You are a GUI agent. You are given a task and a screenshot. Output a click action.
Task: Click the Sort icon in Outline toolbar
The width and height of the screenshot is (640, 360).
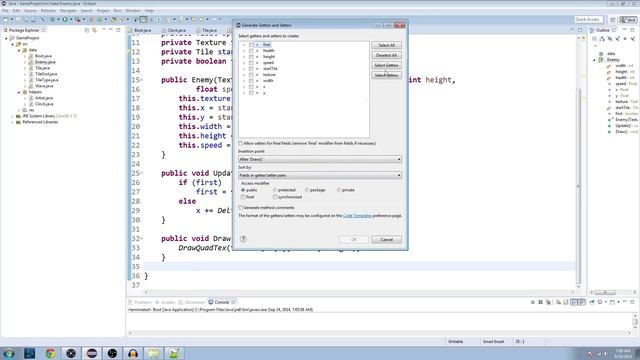tap(602, 39)
